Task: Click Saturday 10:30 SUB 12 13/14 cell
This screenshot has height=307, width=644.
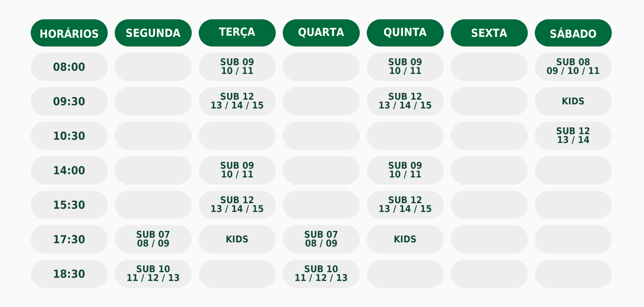Action: (x=573, y=136)
